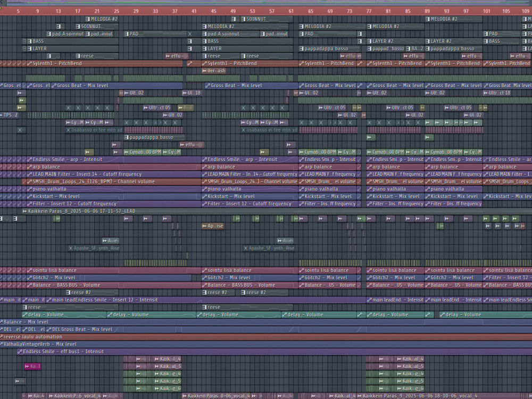Select the leftmost SOINNUT pattern clip
This screenshot has width=532, height=399.
(97, 27)
